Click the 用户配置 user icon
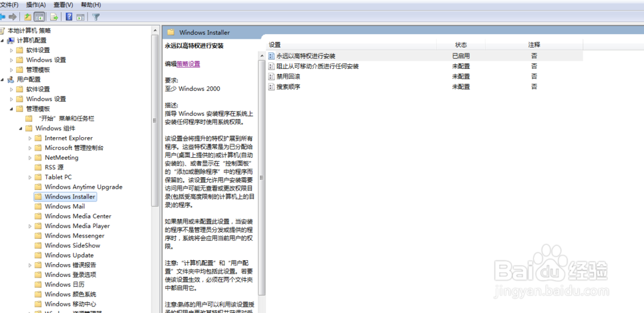The height and width of the screenshot is (313, 644). click(11, 79)
